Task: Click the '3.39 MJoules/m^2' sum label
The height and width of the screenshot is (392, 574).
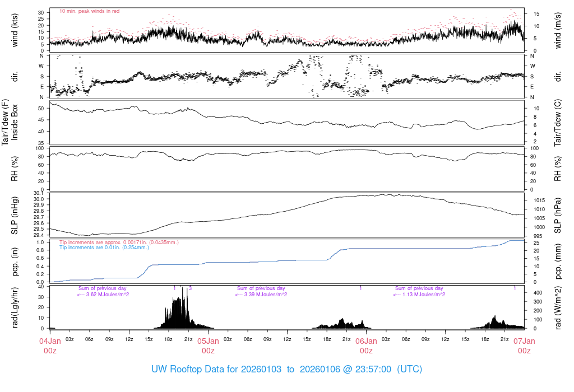Action: click(x=261, y=295)
